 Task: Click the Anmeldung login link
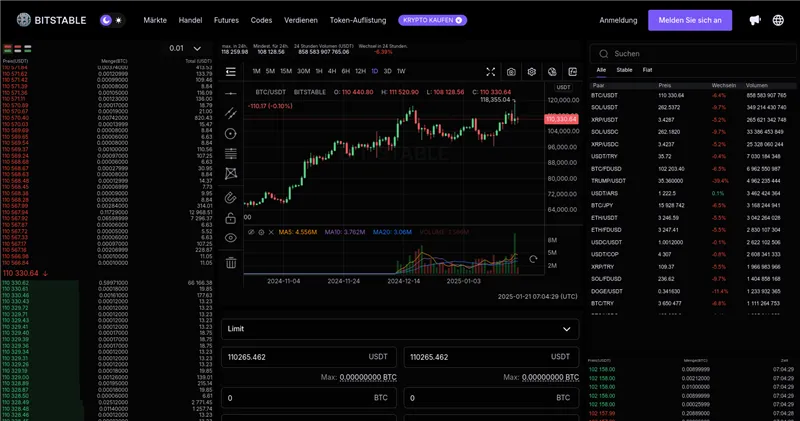pyautogui.click(x=618, y=20)
